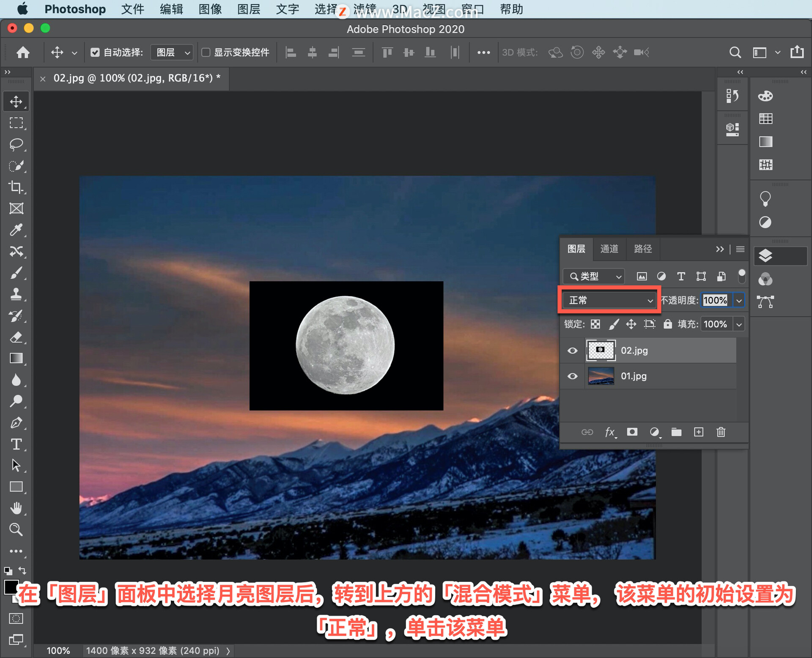Open the 类型 layer filter dropdown
Image resolution: width=812 pixels, height=658 pixels.
(594, 276)
